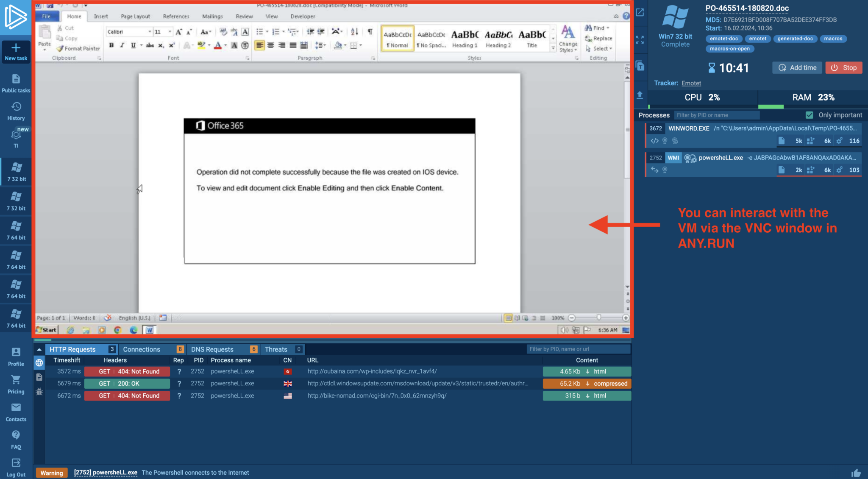Toggle Italic formatting in Word ribbon
The image size is (868, 479).
coord(122,45)
